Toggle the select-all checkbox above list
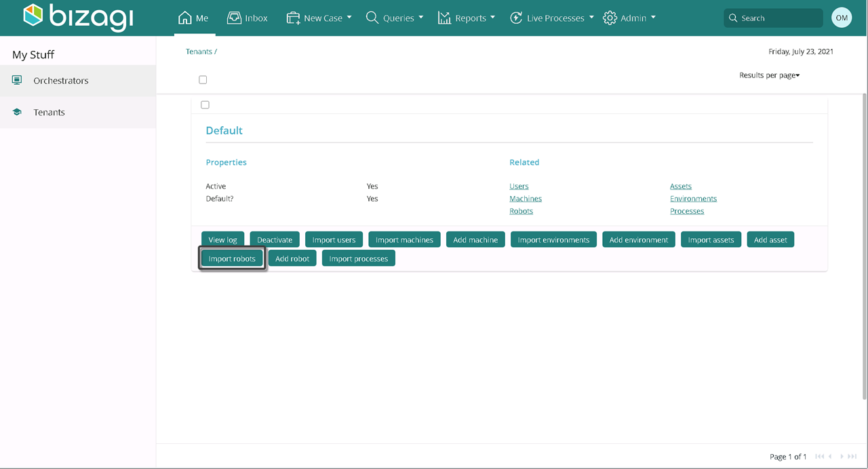This screenshot has height=469, width=868. [x=203, y=79]
